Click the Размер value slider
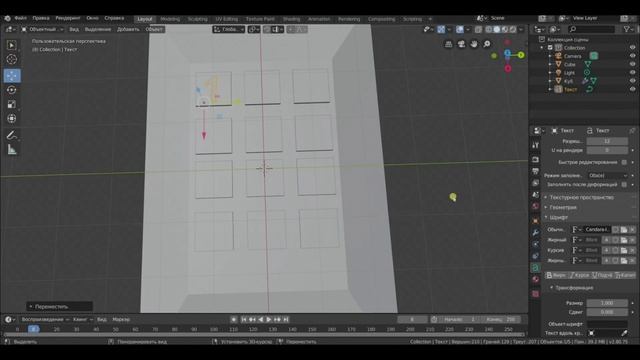The height and width of the screenshot is (360, 640). pyautogui.click(x=607, y=303)
